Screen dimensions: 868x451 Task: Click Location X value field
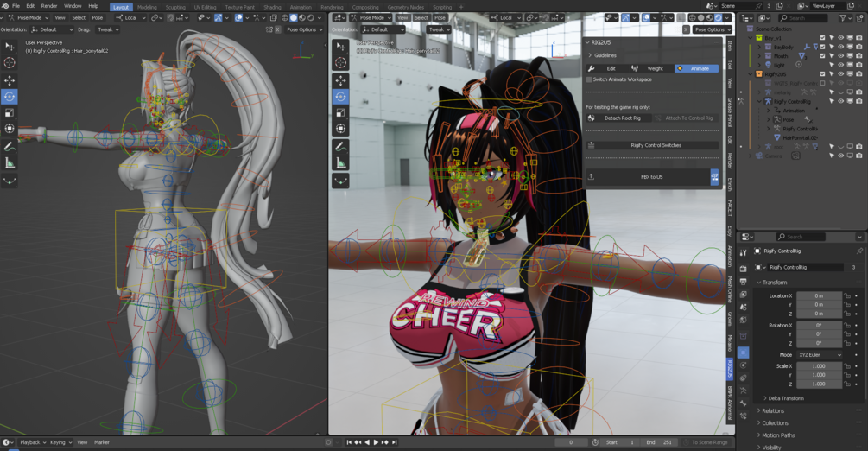[820, 295]
